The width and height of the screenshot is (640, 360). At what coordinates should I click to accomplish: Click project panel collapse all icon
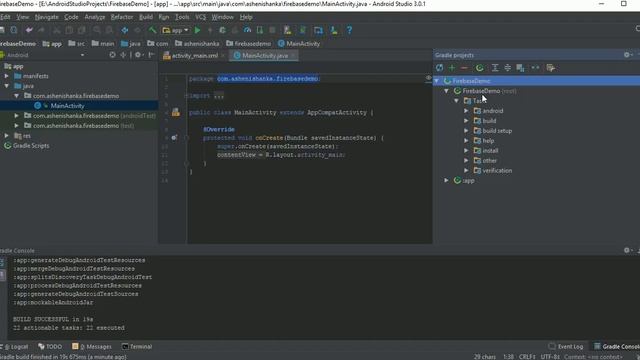coord(123,55)
